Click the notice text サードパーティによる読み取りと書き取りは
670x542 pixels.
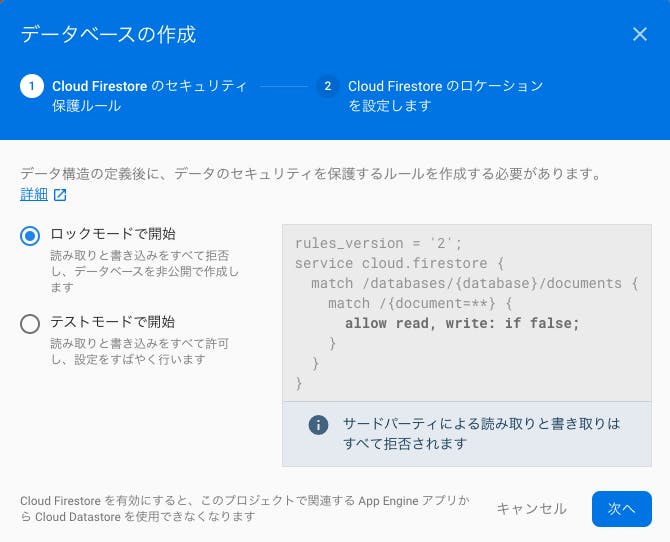coord(482,424)
